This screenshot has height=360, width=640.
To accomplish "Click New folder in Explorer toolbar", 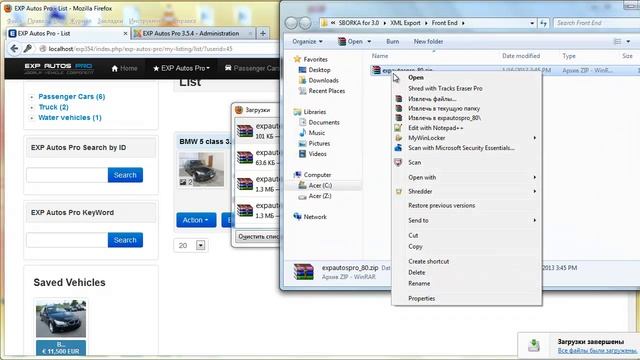I will (x=428, y=41).
